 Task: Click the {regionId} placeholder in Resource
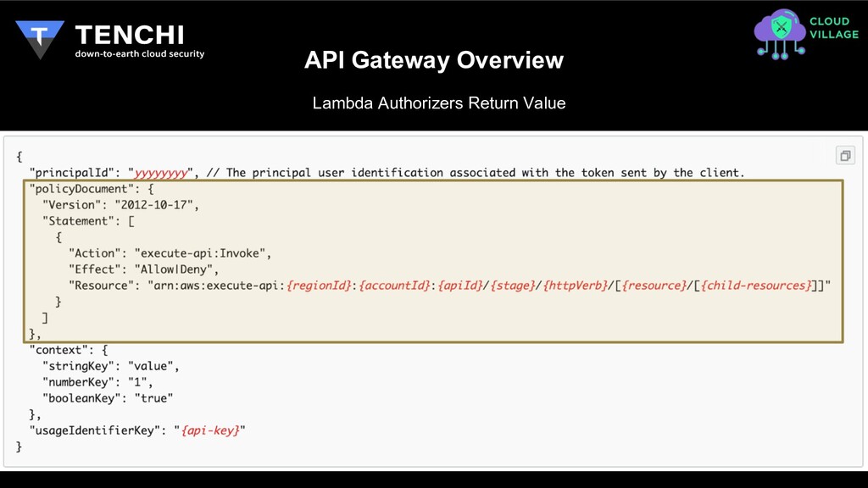click(319, 286)
